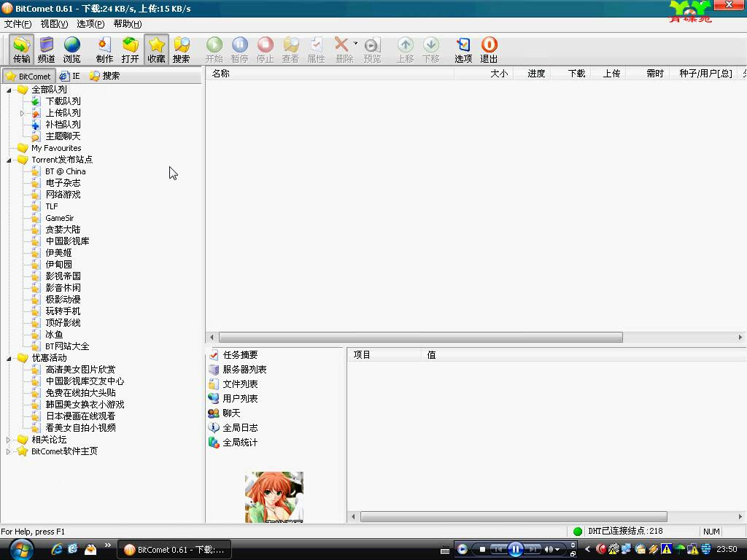Open the 传输 transfer view toolbar icon

click(22, 50)
